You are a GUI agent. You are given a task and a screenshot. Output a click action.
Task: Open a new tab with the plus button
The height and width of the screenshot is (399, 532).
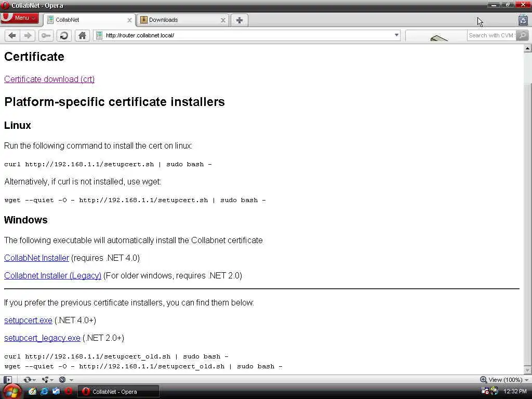pyautogui.click(x=240, y=20)
